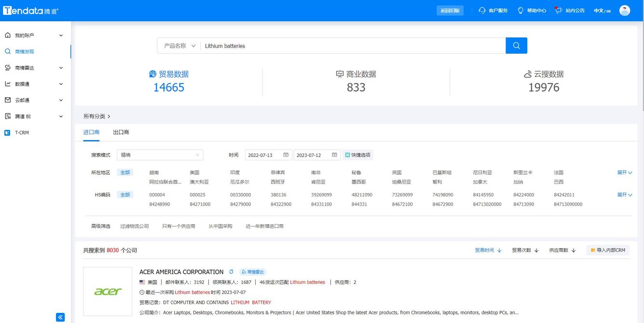Open 商情发现 in the sidebar
644x323 pixels.
(x=25, y=52)
